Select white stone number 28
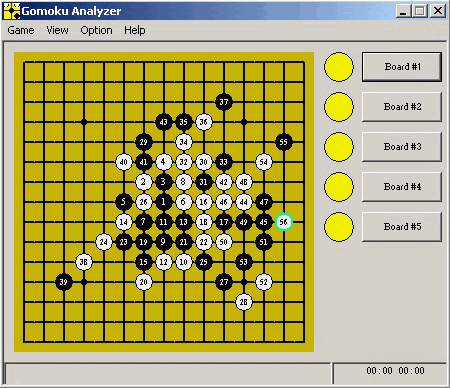 point(244,302)
